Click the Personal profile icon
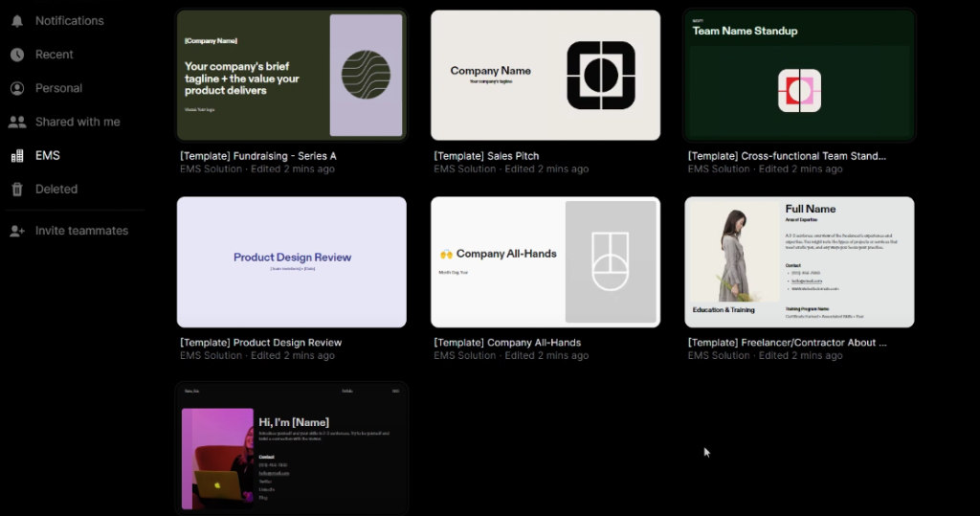This screenshot has height=516, width=980. coord(17,88)
